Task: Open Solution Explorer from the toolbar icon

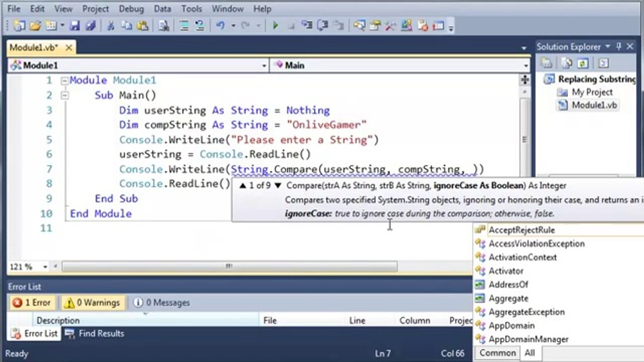Action: [x=359, y=26]
